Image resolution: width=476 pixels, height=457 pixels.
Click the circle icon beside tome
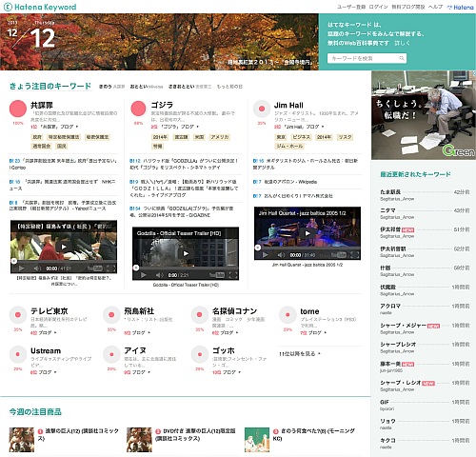point(288,315)
